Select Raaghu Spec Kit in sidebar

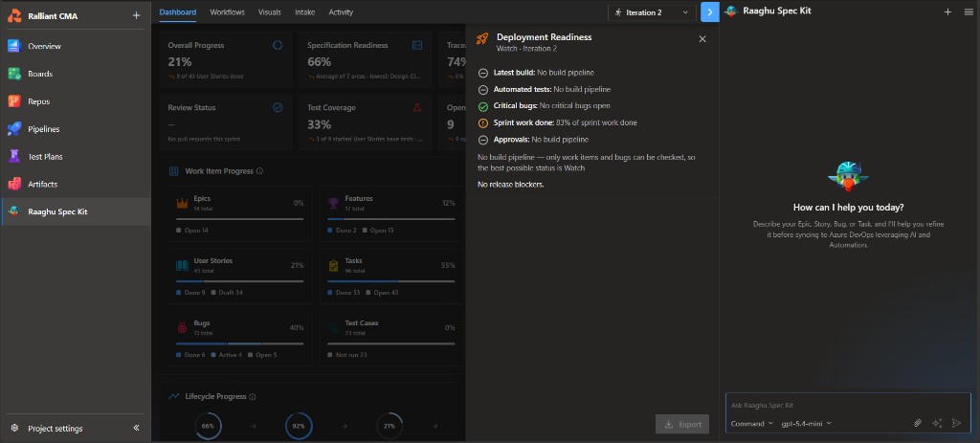click(x=75, y=211)
